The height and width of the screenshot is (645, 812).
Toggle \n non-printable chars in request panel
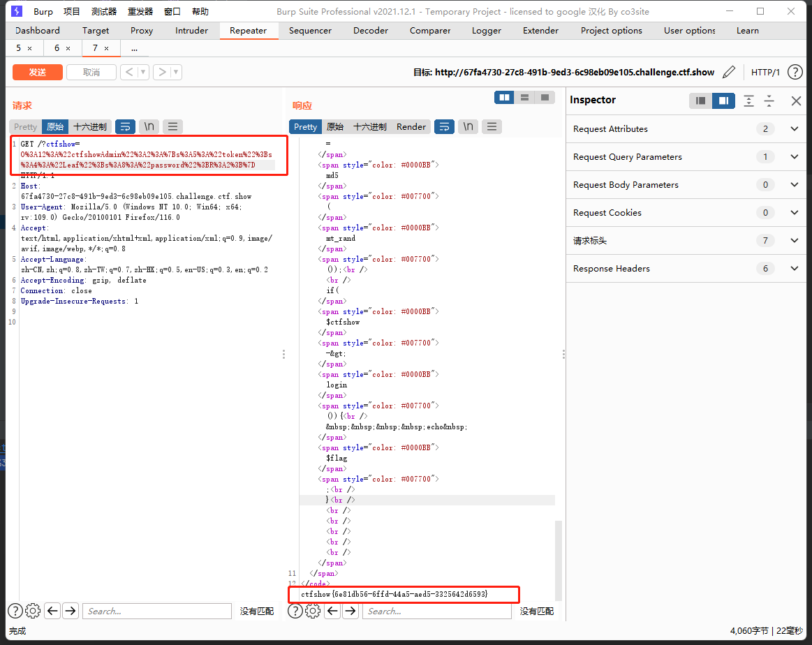point(149,126)
